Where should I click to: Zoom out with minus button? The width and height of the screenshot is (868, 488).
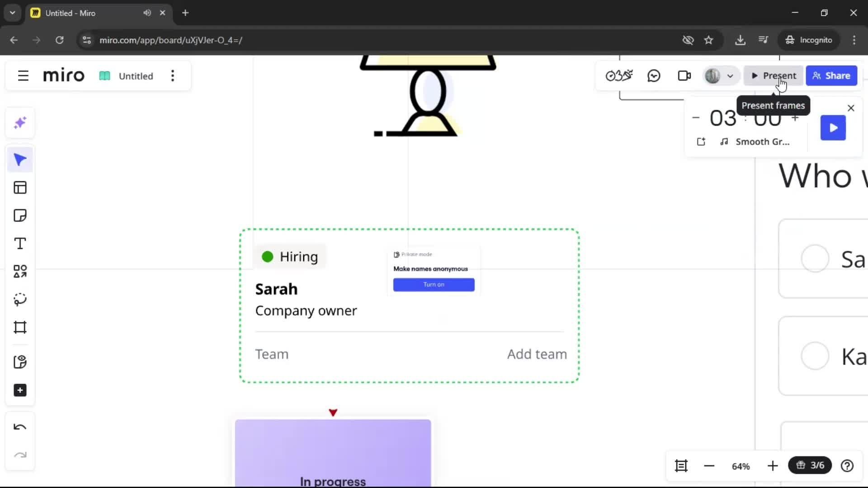pyautogui.click(x=709, y=466)
